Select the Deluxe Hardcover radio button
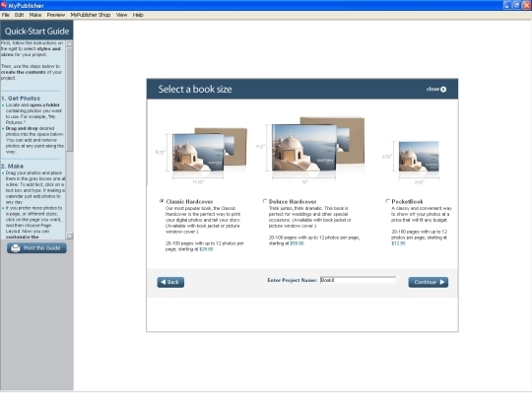This screenshot has height=411, width=532. 265,201
